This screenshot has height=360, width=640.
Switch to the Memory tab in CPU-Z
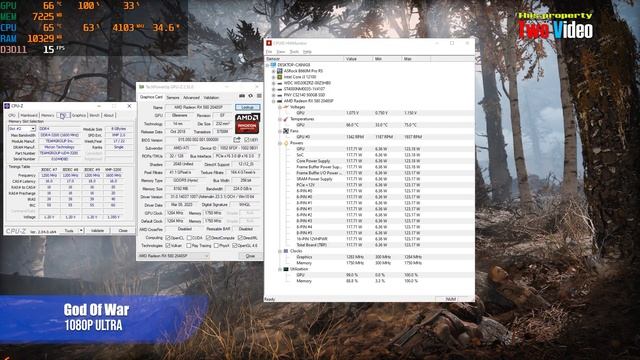[47, 116]
